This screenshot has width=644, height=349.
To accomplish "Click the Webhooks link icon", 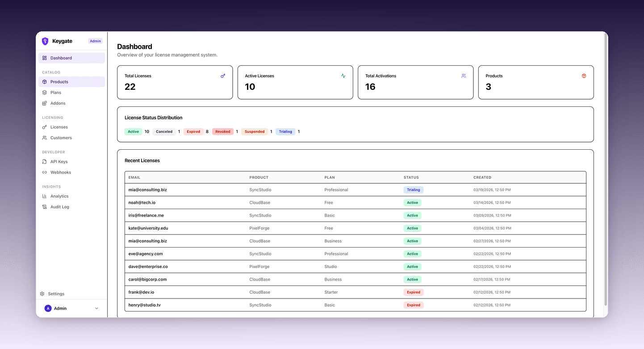I will pos(45,172).
